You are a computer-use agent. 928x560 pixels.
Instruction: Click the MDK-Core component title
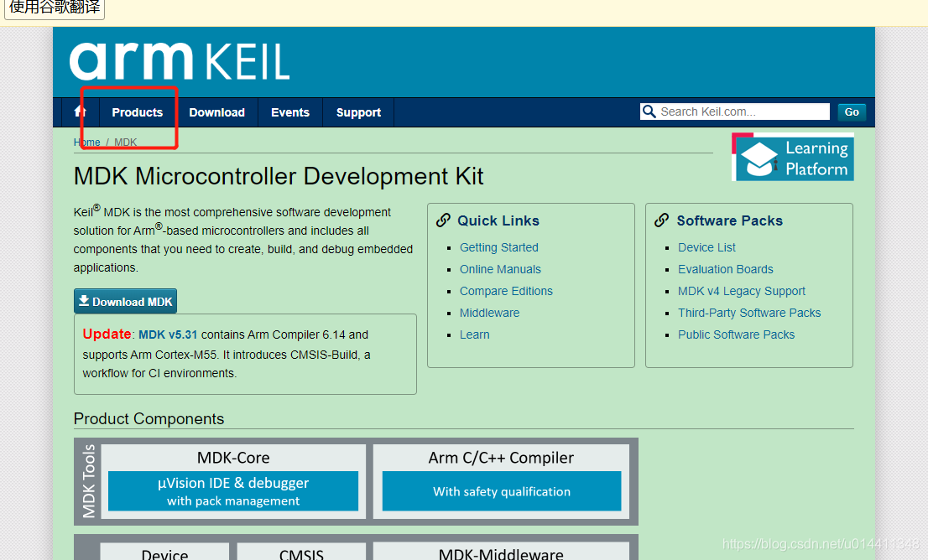tap(233, 458)
